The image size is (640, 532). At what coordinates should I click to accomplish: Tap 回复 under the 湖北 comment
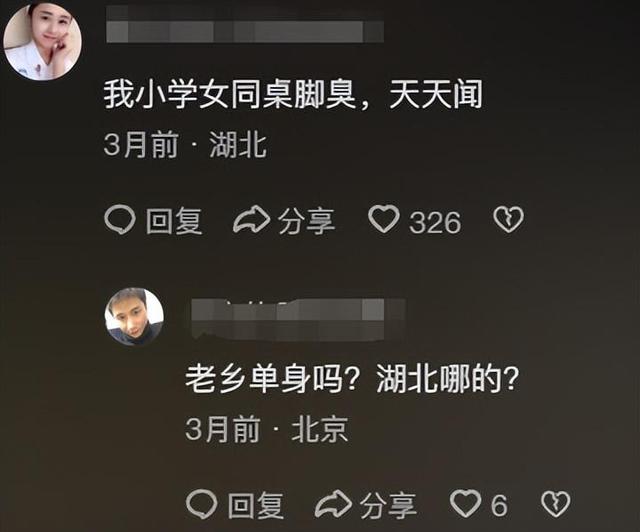pyautogui.click(x=174, y=221)
